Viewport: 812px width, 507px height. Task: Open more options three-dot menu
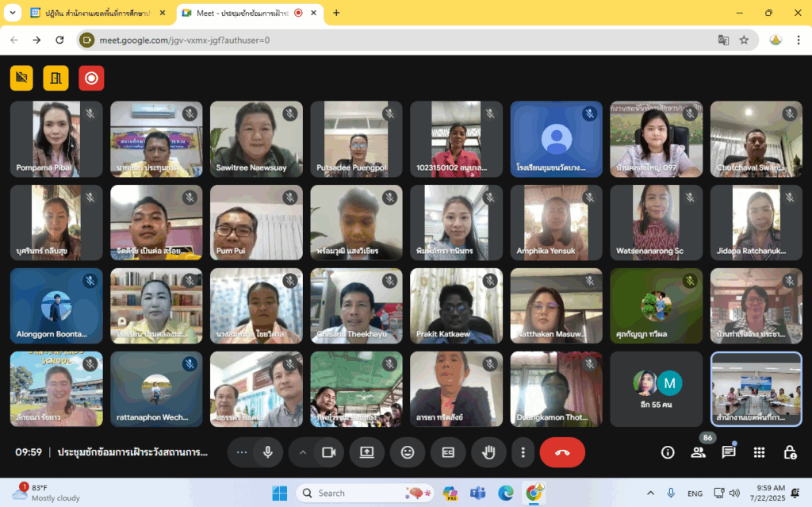pyautogui.click(x=523, y=452)
